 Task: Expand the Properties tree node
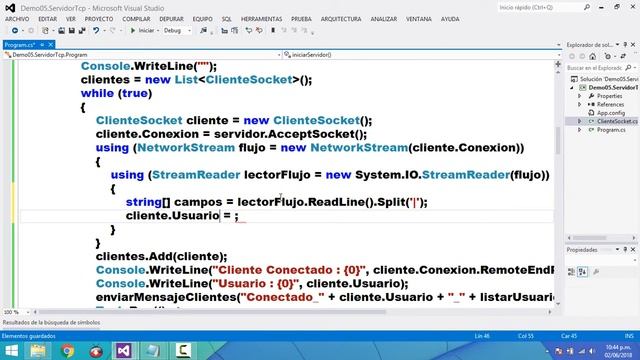point(580,96)
